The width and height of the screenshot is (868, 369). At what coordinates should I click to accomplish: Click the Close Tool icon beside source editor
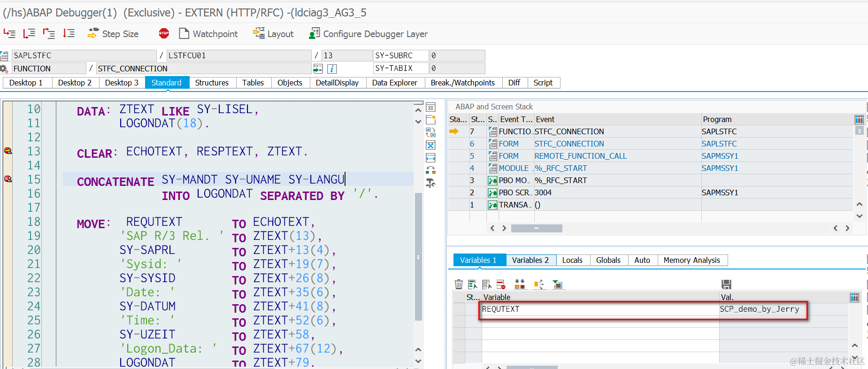coord(430,108)
